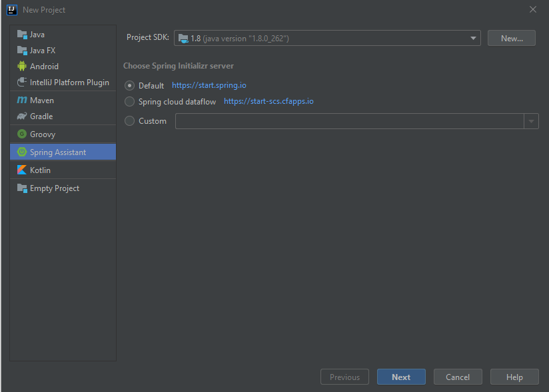Select the Custom server radio button

(x=130, y=121)
